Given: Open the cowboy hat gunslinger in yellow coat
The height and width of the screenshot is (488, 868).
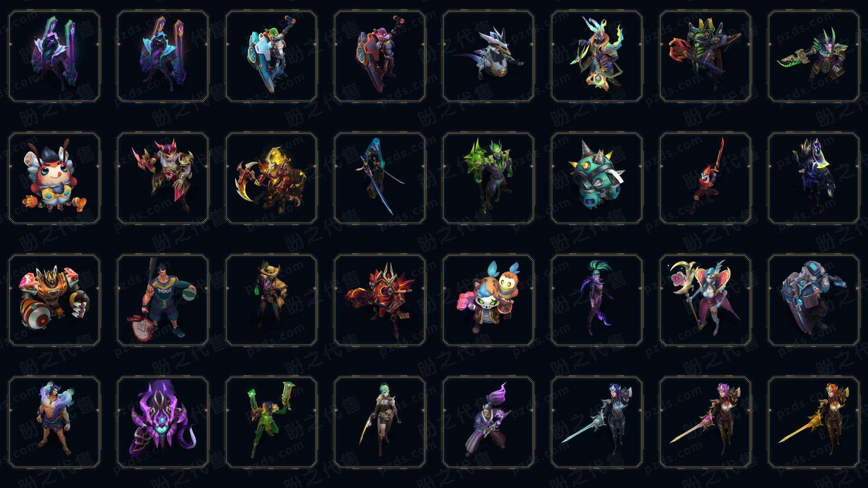Looking at the screenshot, I should pyautogui.click(x=271, y=300).
